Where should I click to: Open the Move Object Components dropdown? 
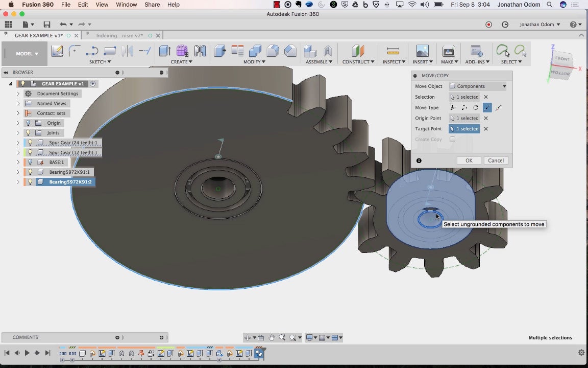point(478,86)
